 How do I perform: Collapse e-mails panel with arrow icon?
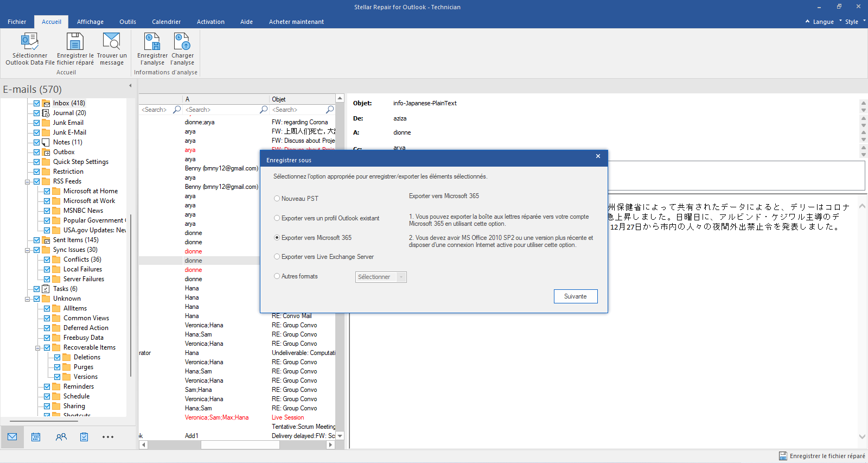pos(130,86)
